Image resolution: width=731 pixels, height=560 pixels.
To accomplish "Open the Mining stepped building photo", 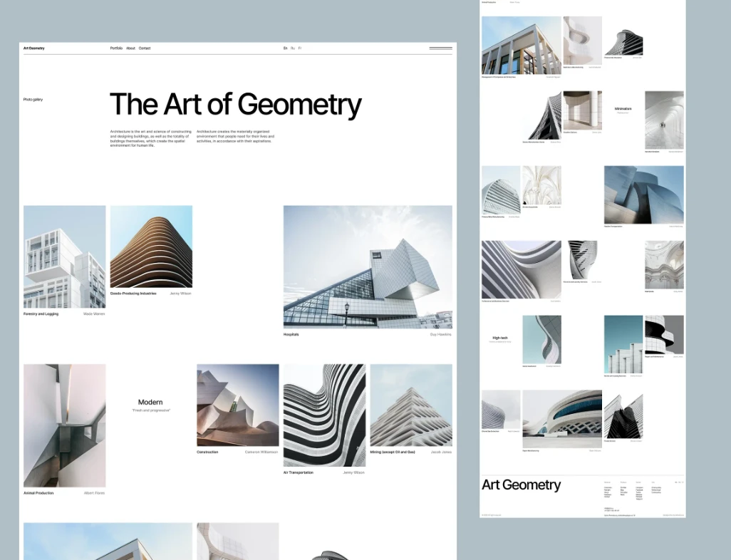I will coord(411,405).
